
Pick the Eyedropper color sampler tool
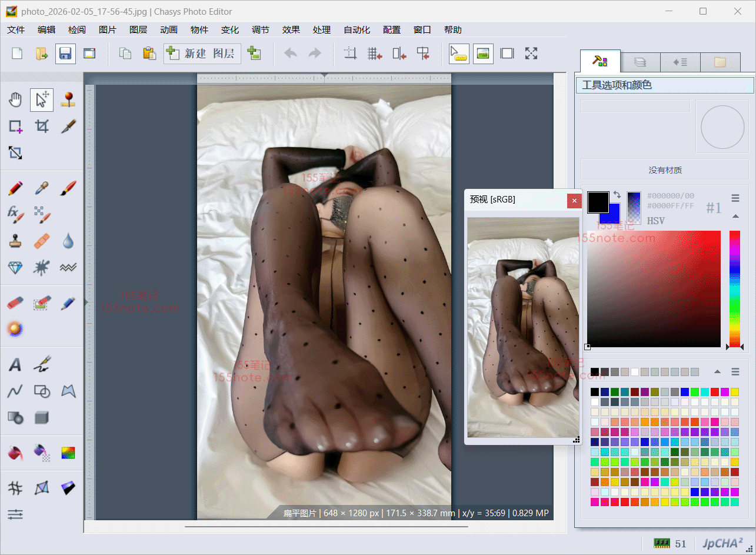coord(42,188)
